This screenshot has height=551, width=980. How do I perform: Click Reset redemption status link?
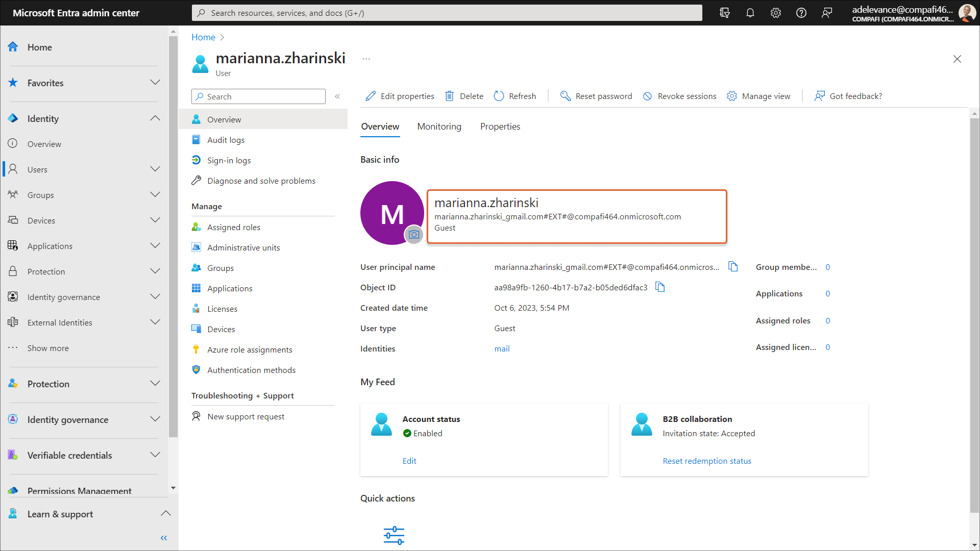click(706, 461)
